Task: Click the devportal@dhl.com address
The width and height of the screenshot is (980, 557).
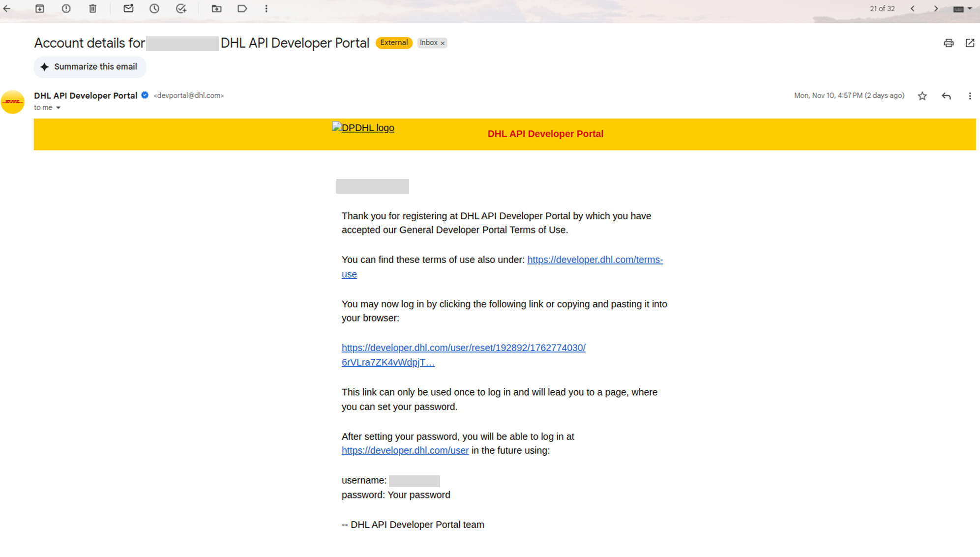Action: (189, 95)
